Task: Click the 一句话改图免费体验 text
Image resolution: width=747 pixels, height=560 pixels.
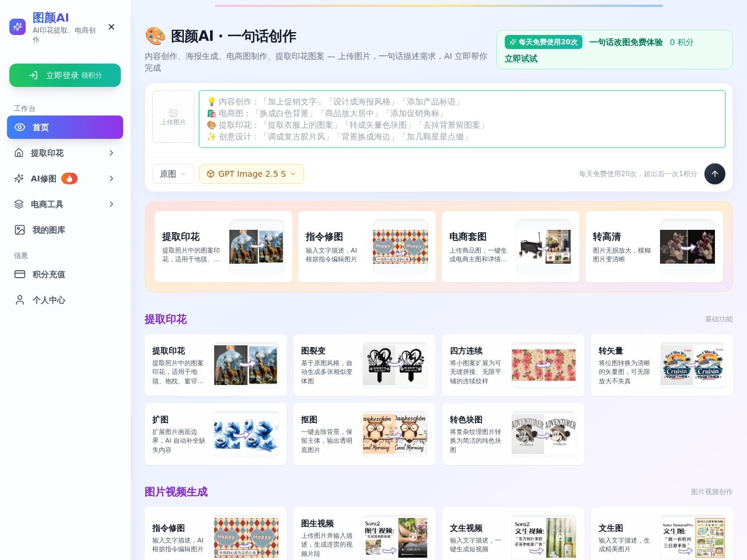Action: pyautogui.click(x=626, y=42)
